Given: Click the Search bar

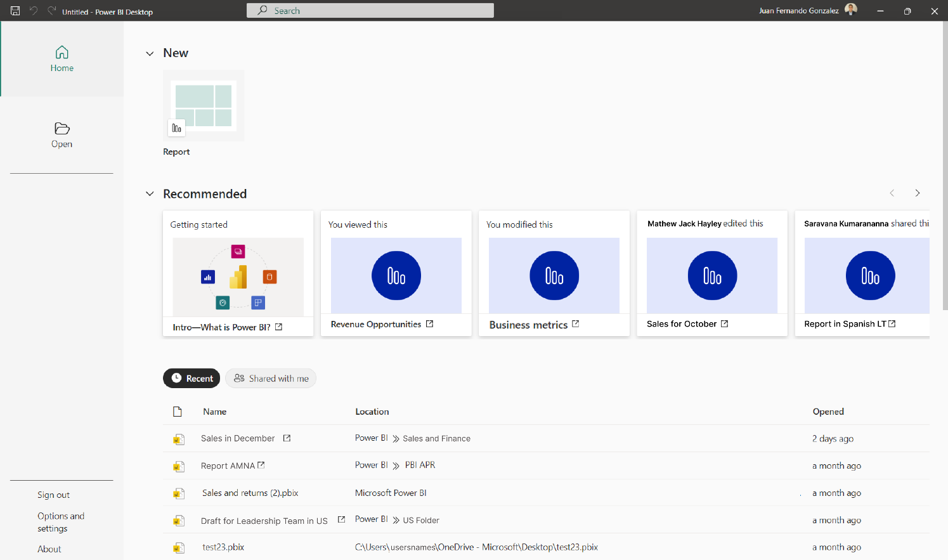Looking at the screenshot, I should 370,10.
